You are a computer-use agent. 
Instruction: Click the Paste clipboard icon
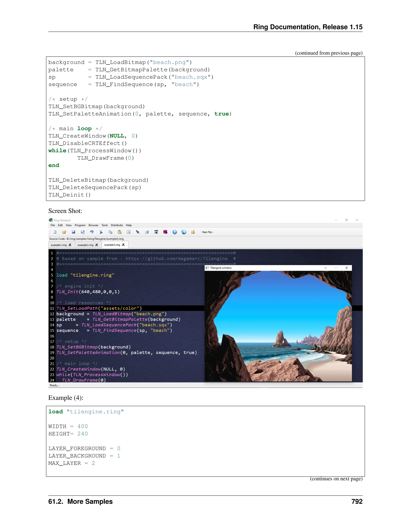[x=119, y=232]
